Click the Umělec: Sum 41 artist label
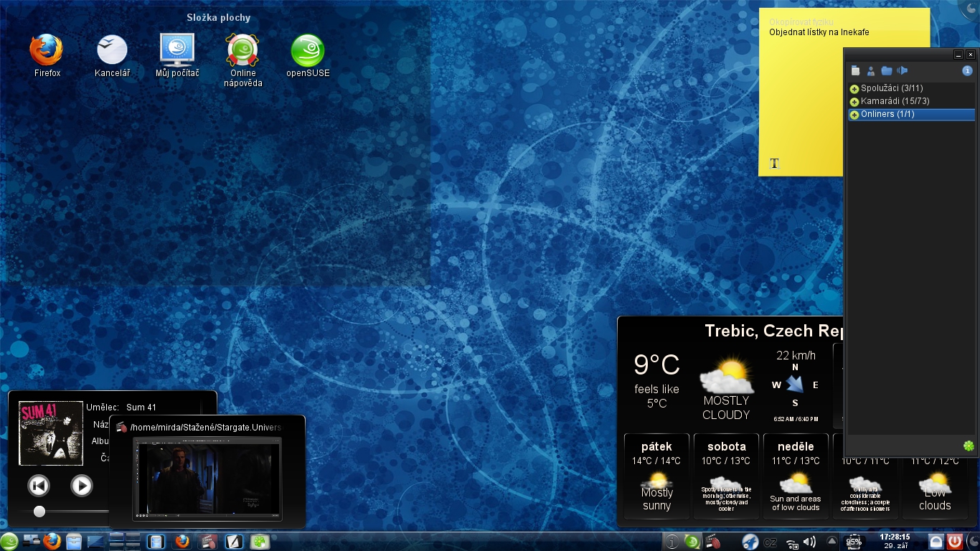This screenshot has height=551, width=980. (121, 407)
